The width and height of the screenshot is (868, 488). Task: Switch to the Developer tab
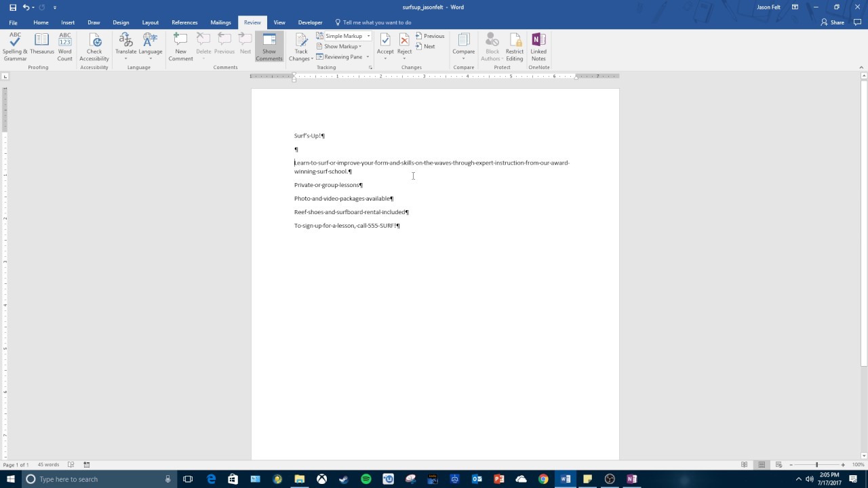[x=310, y=22]
